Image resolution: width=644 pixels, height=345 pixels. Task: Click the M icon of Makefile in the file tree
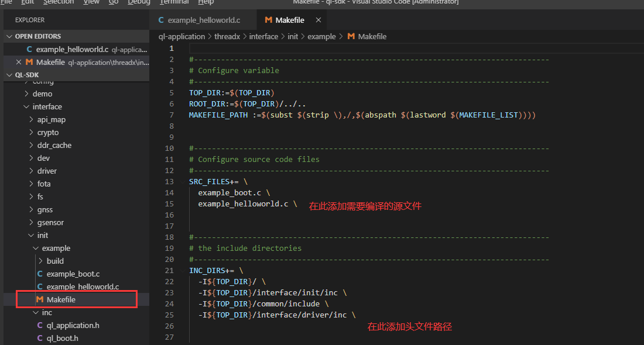pyautogui.click(x=40, y=299)
